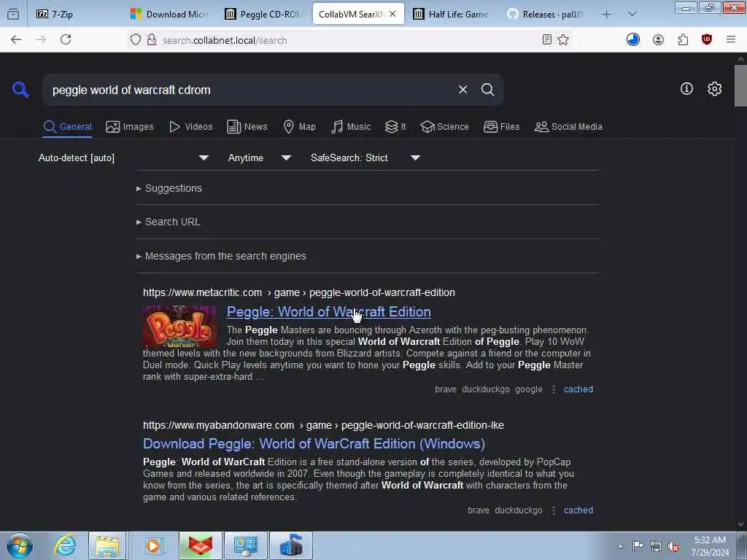Open SearXNG preferences gear
747x560 pixels.
pos(714,89)
